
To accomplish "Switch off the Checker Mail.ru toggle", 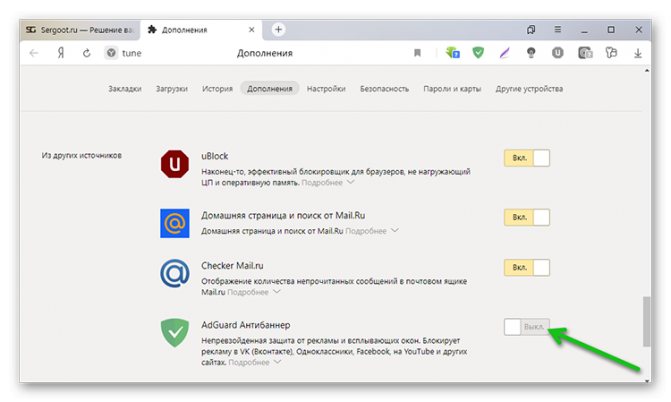I will click(527, 268).
